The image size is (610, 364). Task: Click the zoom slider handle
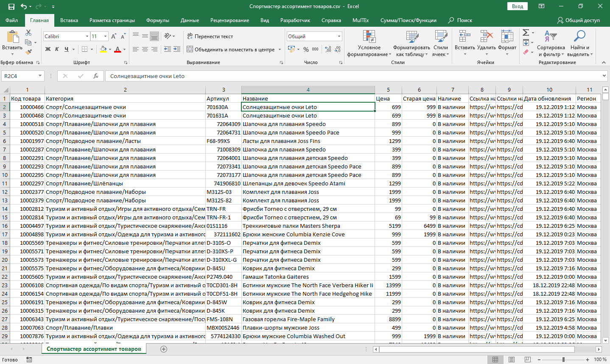(563, 360)
